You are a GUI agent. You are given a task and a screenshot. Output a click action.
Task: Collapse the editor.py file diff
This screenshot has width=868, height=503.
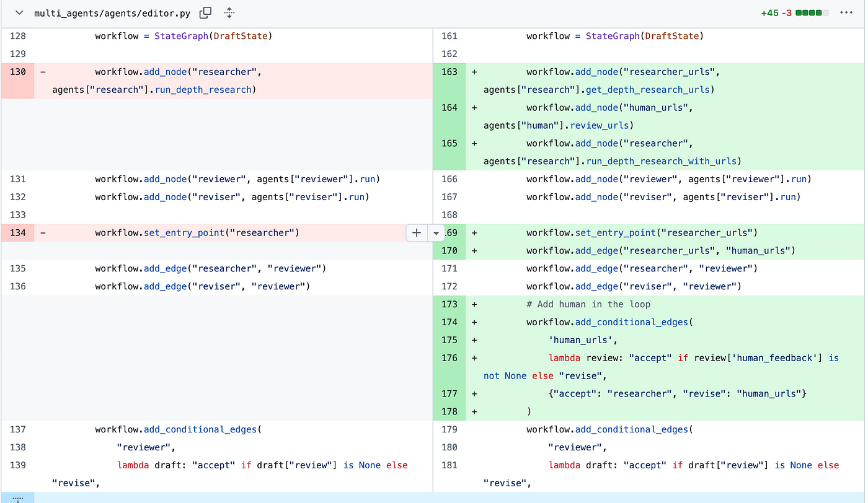19,13
